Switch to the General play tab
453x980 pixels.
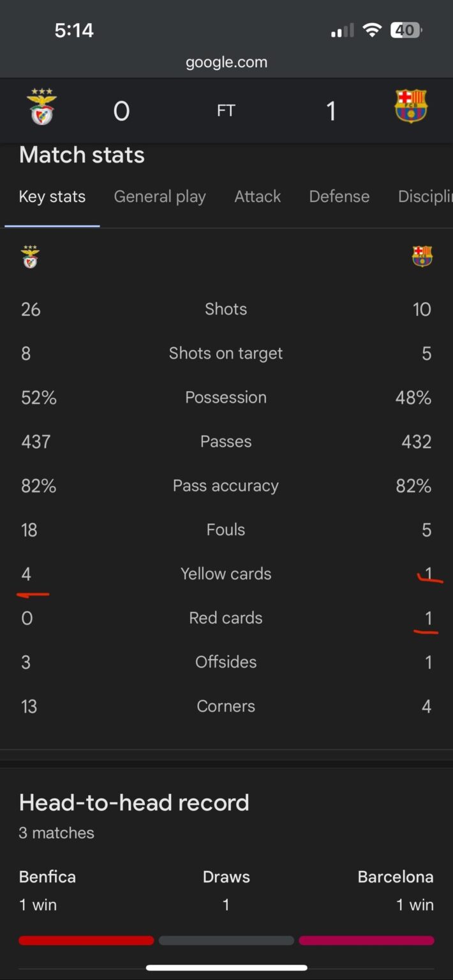tap(160, 197)
